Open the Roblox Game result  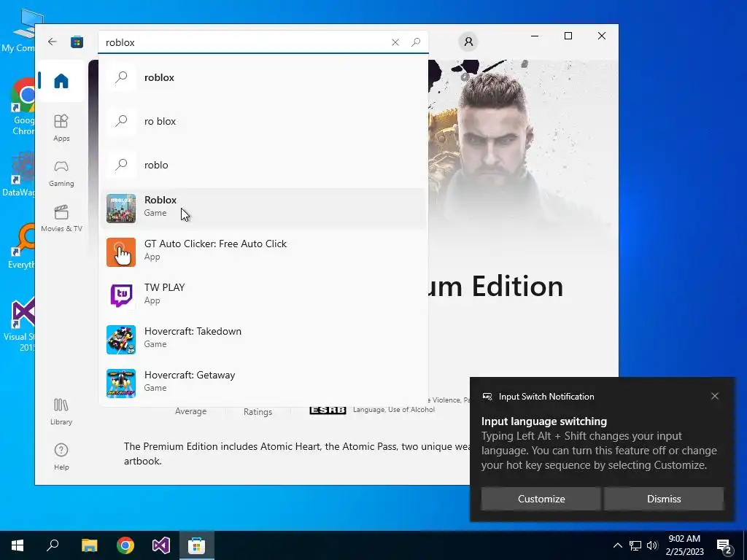coord(263,209)
